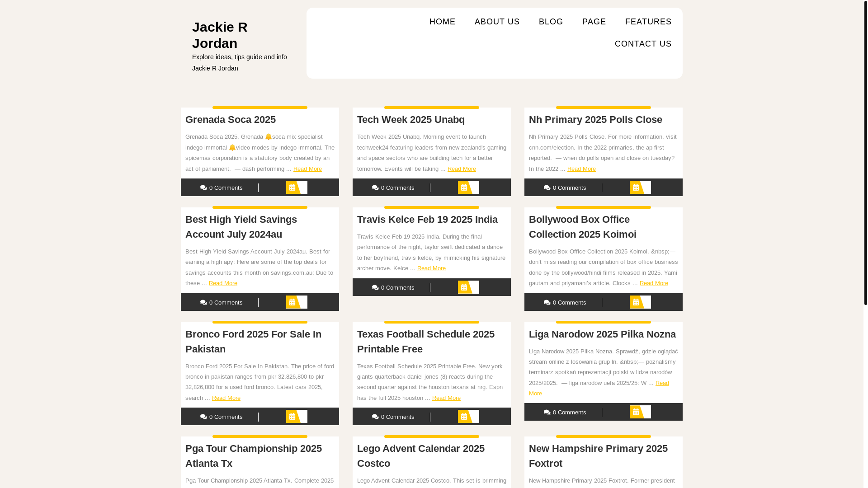Click comments bubble icon on Texas Football Schedule card
This screenshot has width=868, height=488.
pyautogui.click(x=375, y=417)
